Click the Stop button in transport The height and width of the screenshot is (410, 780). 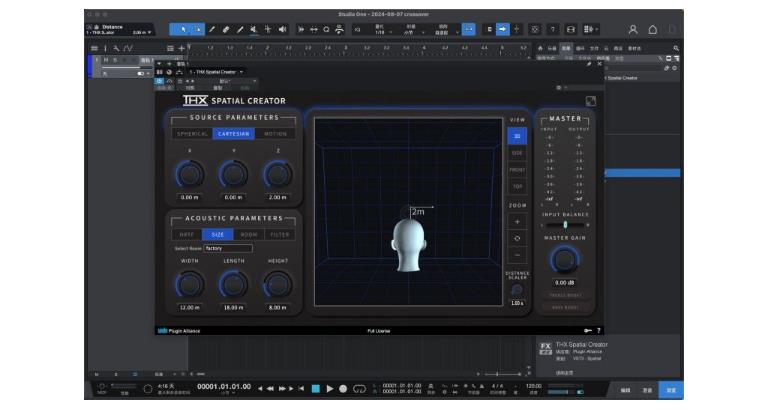(x=315, y=389)
